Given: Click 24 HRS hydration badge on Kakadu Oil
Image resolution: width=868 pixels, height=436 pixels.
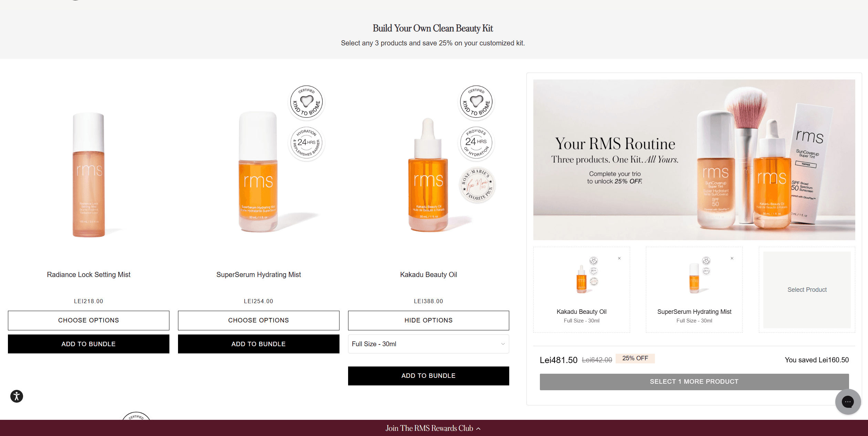Looking at the screenshot, I should [x=476, y=142].
